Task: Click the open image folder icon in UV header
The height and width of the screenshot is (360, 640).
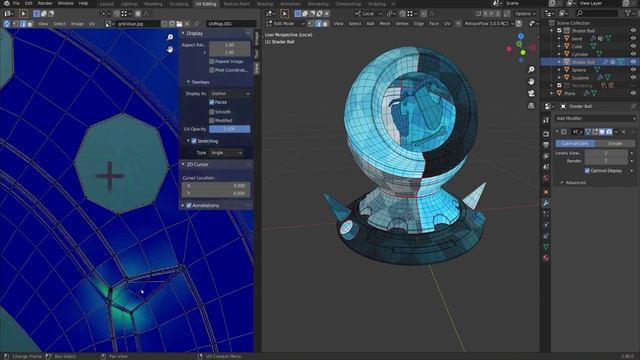Action: tap(179, 24)
